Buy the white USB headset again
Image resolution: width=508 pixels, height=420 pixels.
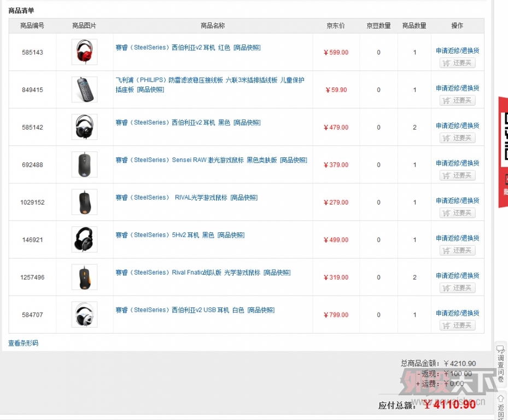tap(458, 325)
